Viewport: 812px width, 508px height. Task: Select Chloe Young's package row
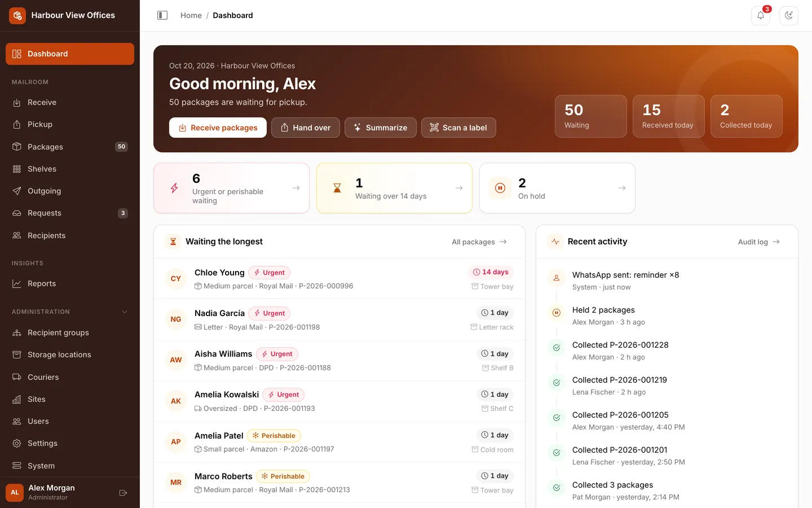point(339,279)
